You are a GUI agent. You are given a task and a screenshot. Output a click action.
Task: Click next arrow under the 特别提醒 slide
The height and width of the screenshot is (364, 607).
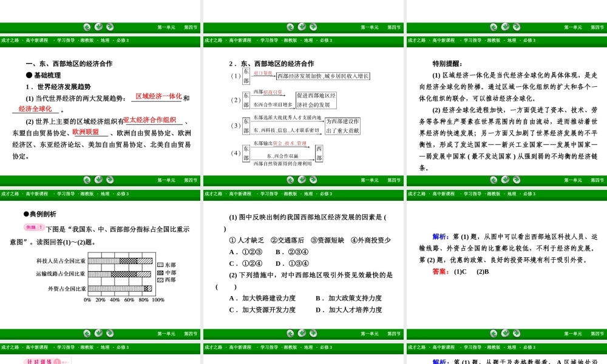point(517,180)
